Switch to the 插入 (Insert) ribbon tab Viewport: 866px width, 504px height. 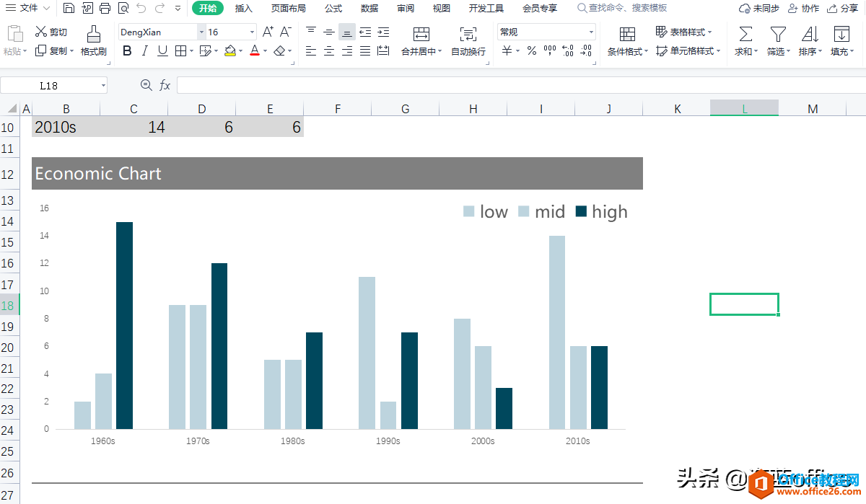(x=244, y=8)
